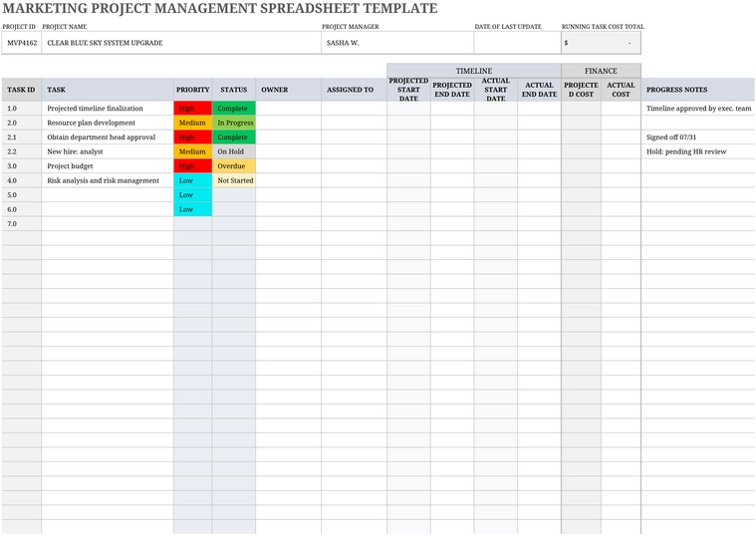Select the ACTUAL START DATE header
This screenshot has height=537, width=756.
click(496, 90)
